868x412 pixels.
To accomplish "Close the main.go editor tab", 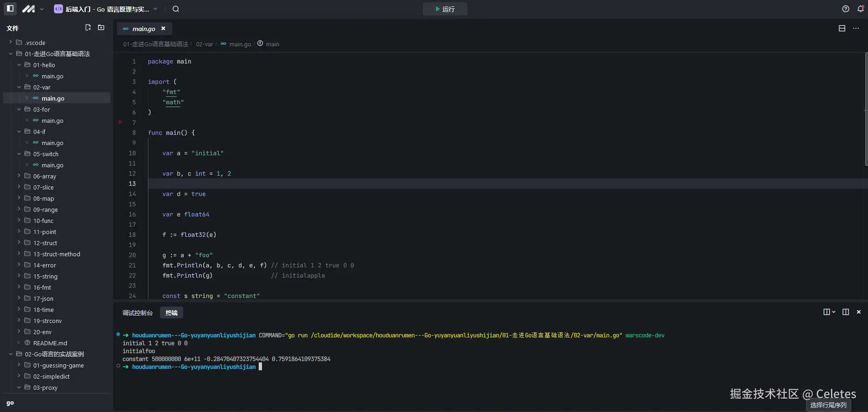I will [x=163, y=29].
